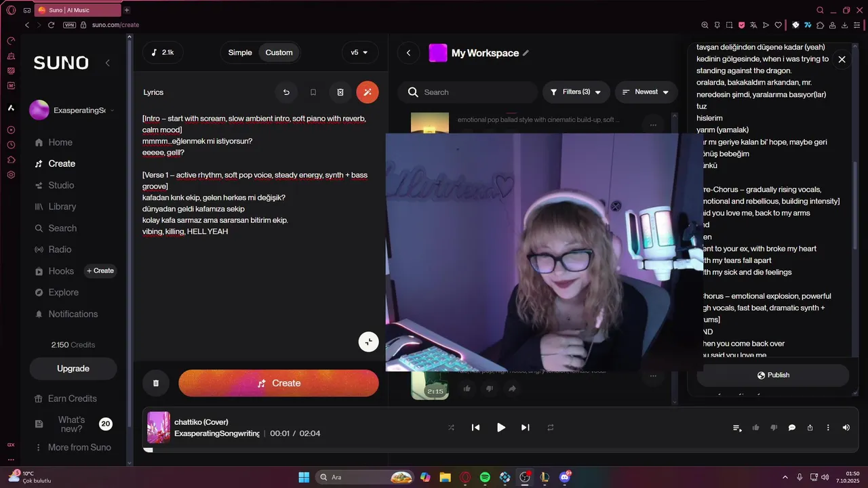Click the Upgrade button
868x488 pixels.
[73, 369]
